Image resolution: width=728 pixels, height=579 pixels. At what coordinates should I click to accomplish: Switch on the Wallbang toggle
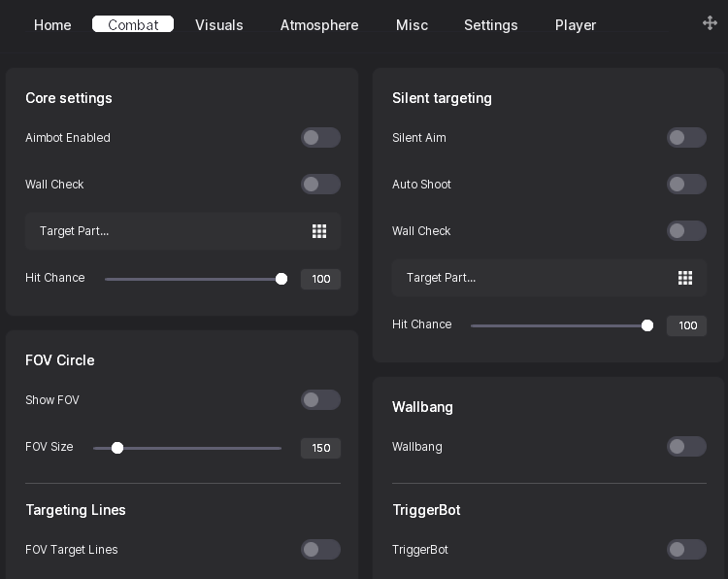686,446
